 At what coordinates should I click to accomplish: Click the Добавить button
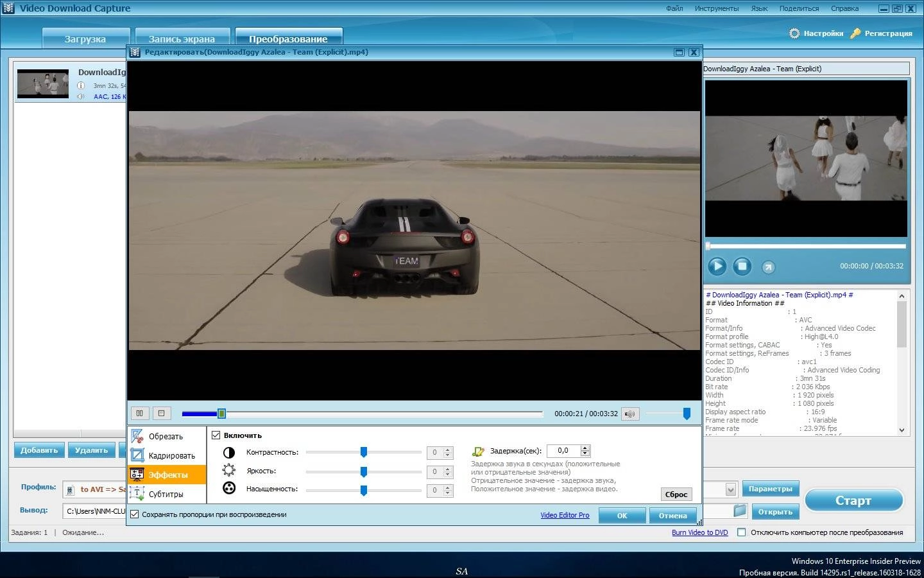tap(39, 450)
